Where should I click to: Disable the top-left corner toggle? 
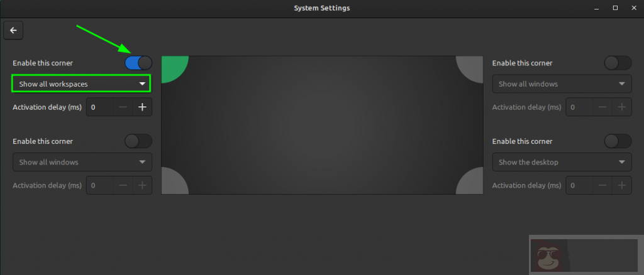pos(138,63)
